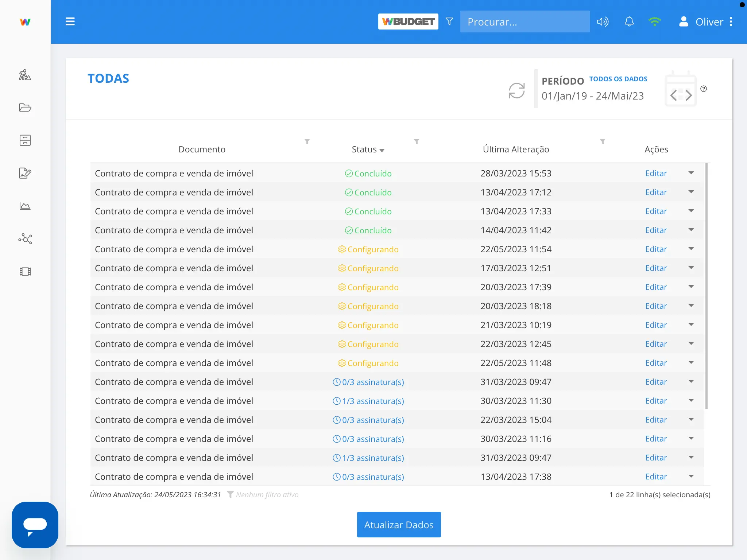The width and height of the screenshot is (747, 560).
Task: Expand actions for 30/03/2023 11:30 row
Action: pos(691,400)
